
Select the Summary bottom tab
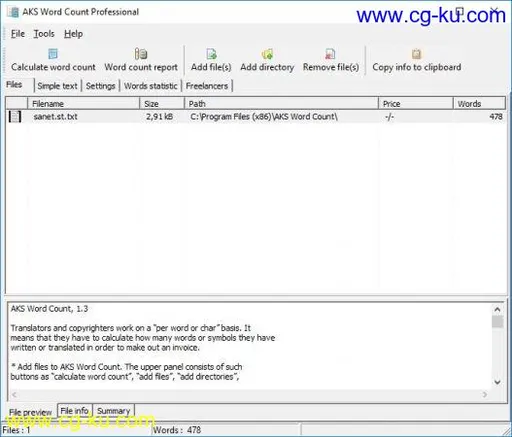coord(113,411)
